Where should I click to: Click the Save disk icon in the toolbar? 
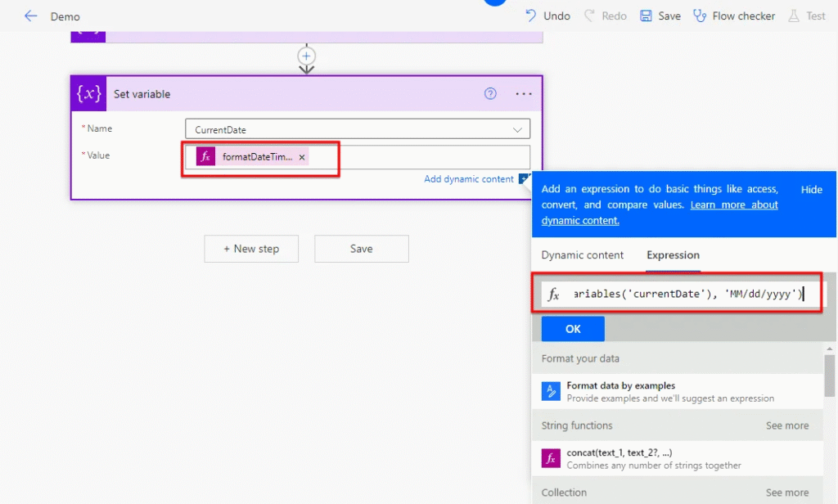[646, 16]
